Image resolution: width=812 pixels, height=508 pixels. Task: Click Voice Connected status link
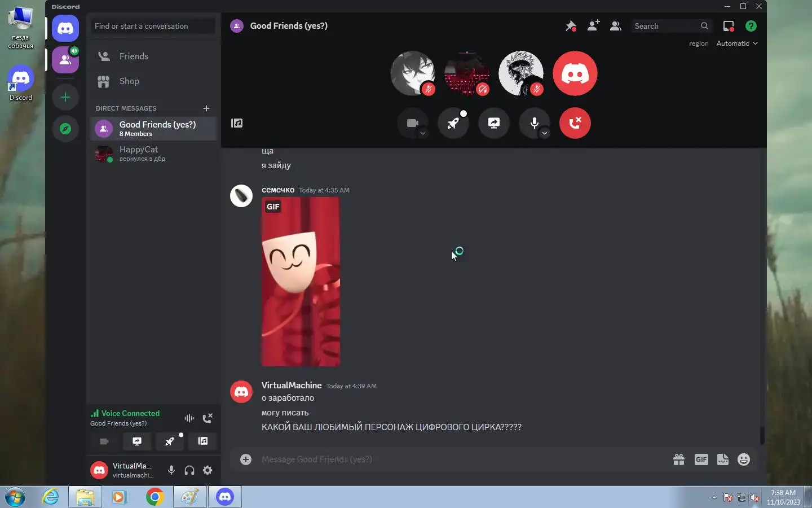(x=126, y=413)
